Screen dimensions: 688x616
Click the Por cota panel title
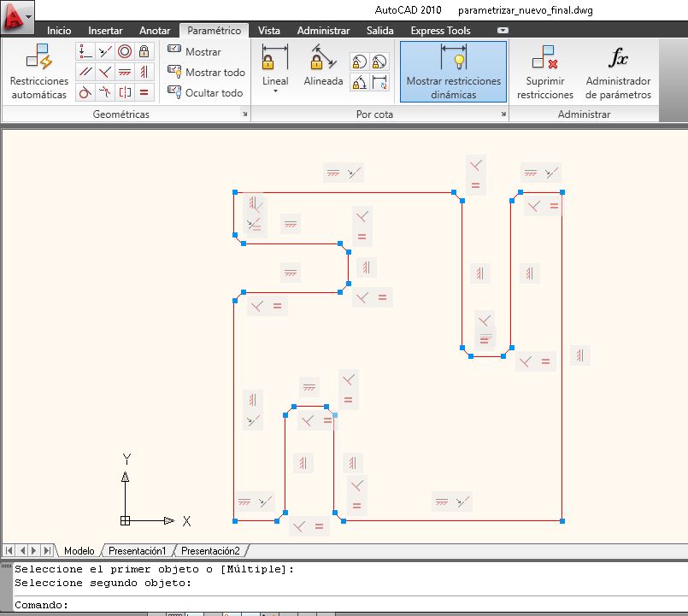point(374,114)
